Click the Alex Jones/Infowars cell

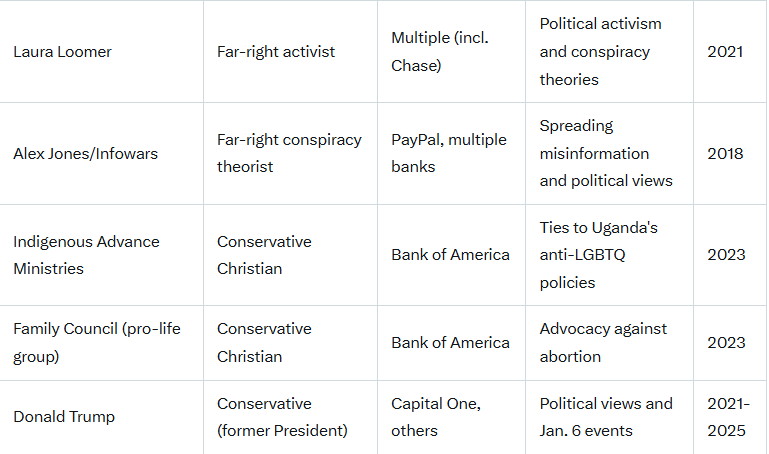[83, 153]
